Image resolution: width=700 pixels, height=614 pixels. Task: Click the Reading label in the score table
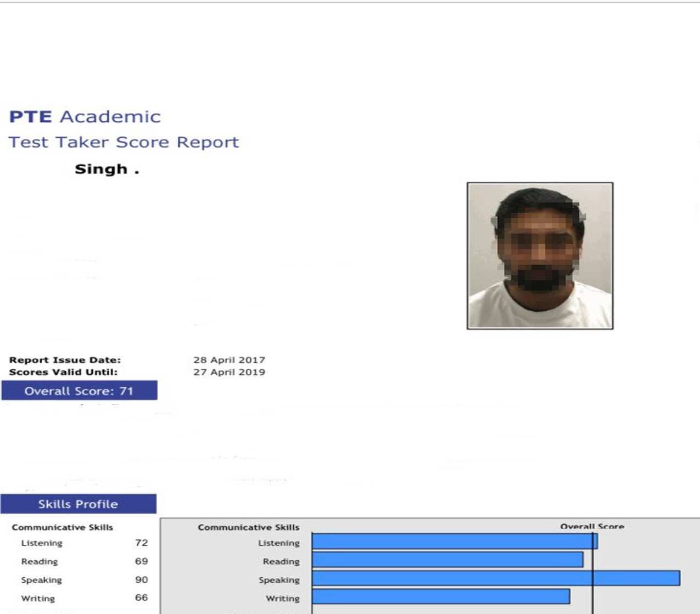pos(39,562)
